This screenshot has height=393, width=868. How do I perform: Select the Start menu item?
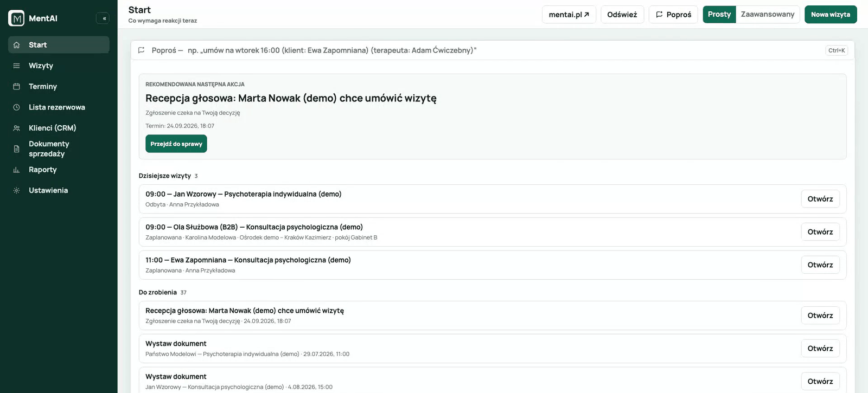tap(59, 45)
